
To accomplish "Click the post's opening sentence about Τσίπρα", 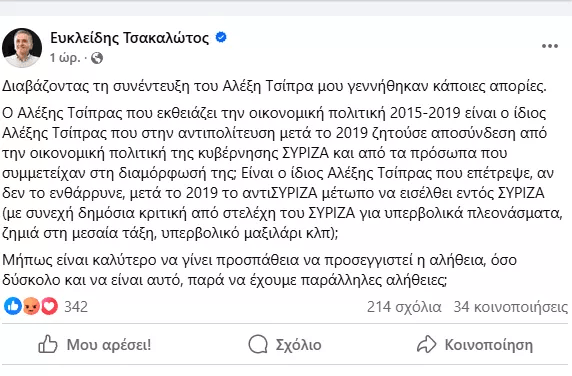I will (x=274, y=86).
